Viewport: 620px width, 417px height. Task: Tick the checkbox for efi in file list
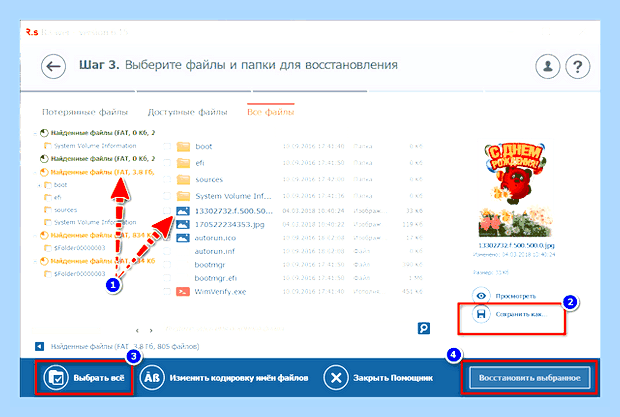[167, 163]
